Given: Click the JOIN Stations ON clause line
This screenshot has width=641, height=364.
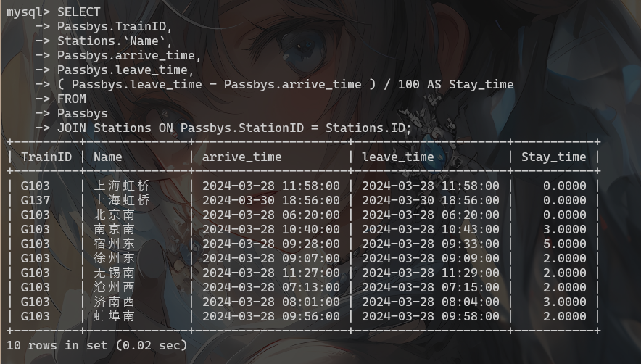Looking at the screenshot, I should click(x=233, y=128).
